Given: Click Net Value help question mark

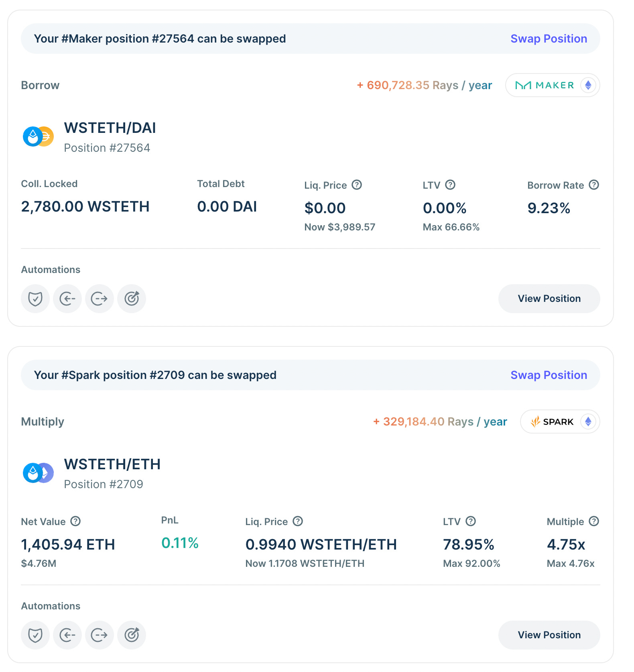Looking at the screenshot, I should [x=75, y=521].
